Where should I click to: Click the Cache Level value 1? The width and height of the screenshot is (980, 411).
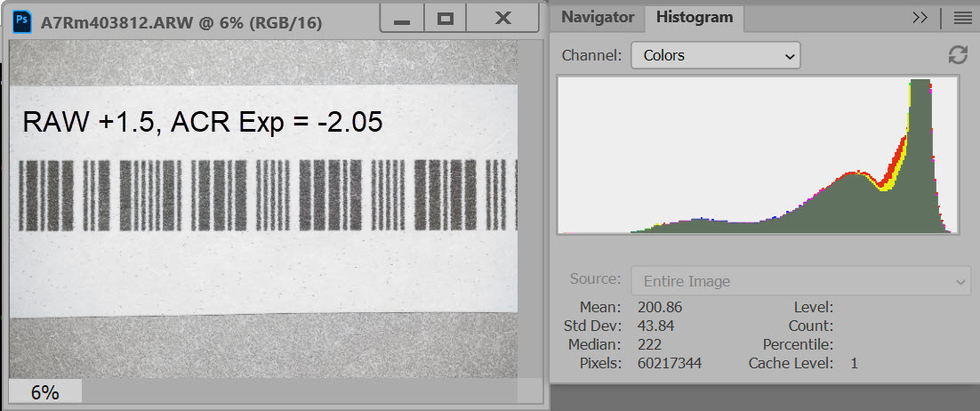[x=854, y=363]
